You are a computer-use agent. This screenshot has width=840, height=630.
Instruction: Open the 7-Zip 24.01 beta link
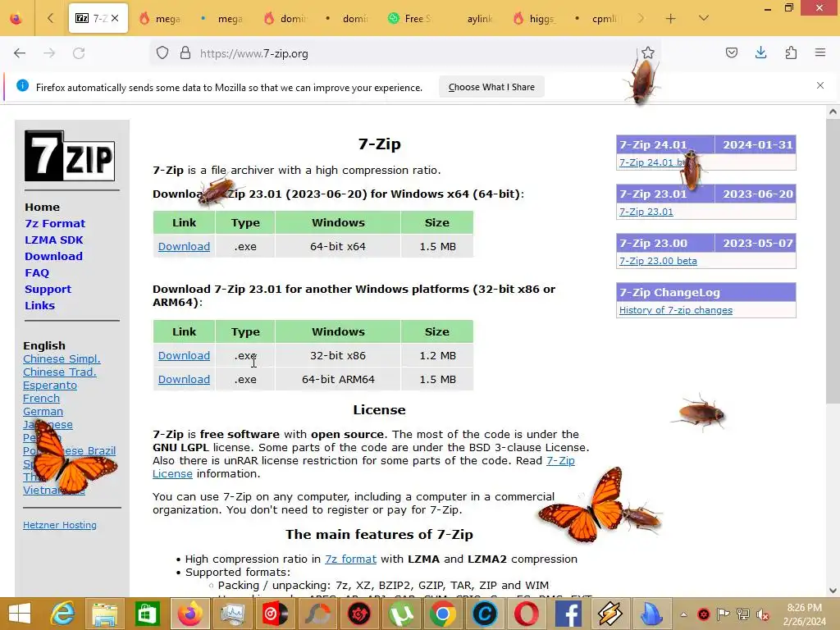pyautogui.click(x=652, y=162)
